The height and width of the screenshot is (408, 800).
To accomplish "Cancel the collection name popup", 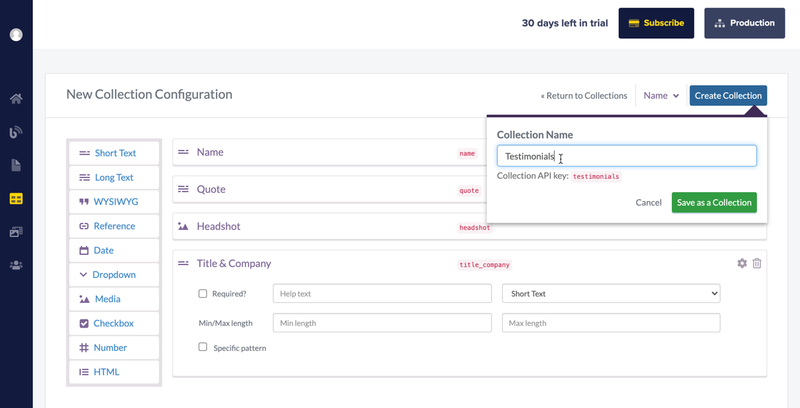I will point(648,202).
